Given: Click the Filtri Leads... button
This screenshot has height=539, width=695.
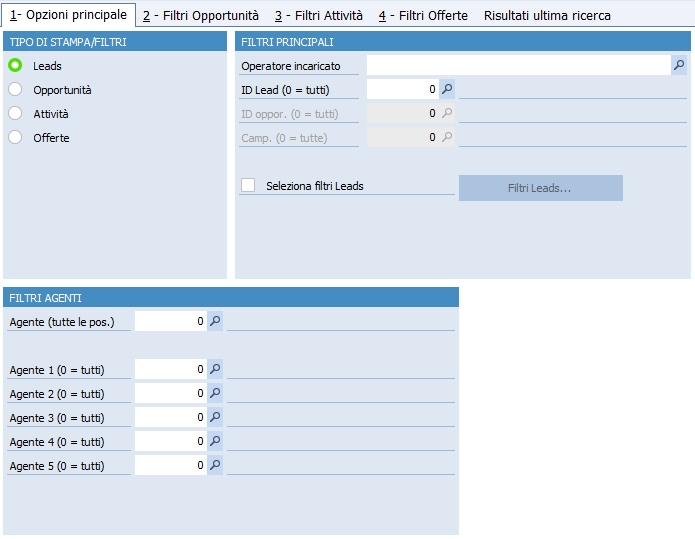Looking at the screenshot, I should pyautogui.click(x=541, y=188).
